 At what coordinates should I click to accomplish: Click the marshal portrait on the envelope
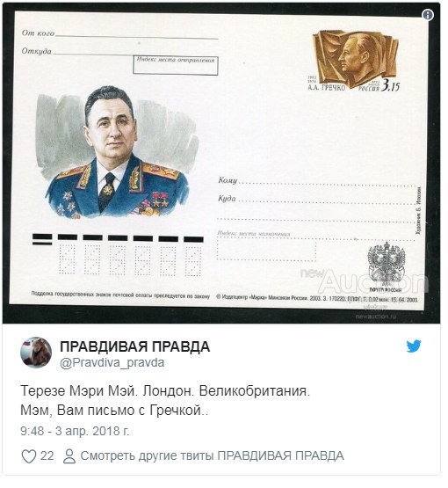(x=117, y=152)
